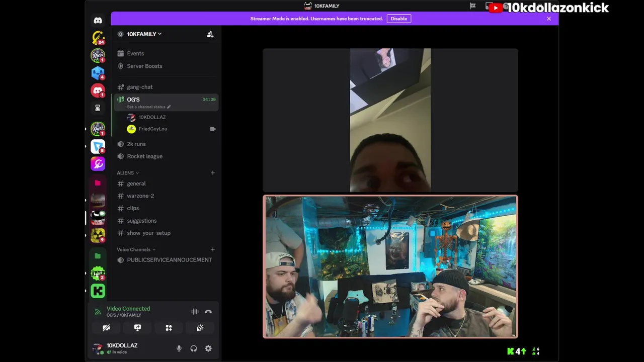Open purple-pink gradient server icon
Screen dimensions: 644x362
click(x=98, y=163)
